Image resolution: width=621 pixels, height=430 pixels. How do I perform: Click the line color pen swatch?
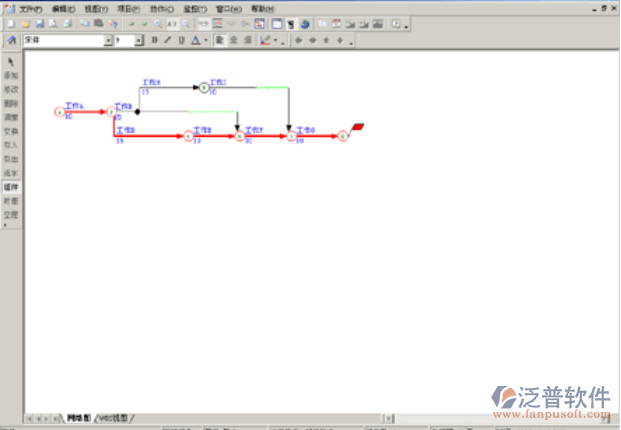tap(265, 41)
